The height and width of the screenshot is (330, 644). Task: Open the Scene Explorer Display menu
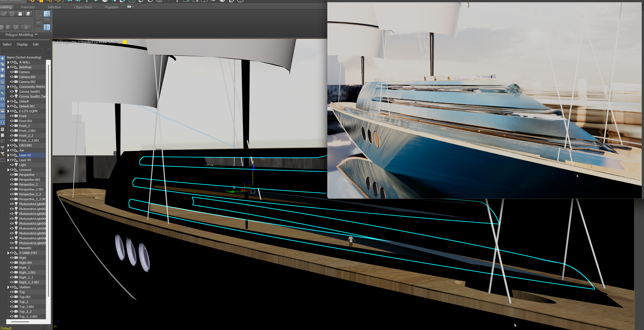pyautogui.click(x=22, y=44)
